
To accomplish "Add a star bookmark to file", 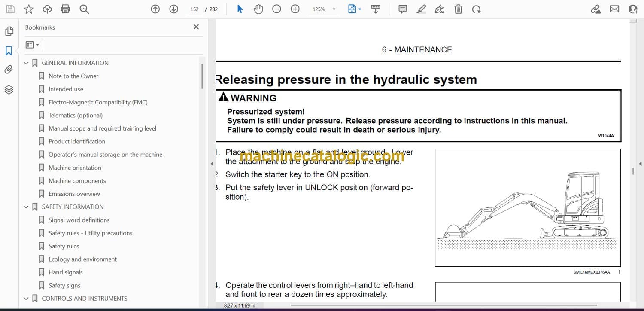I will tap(29, 9).
